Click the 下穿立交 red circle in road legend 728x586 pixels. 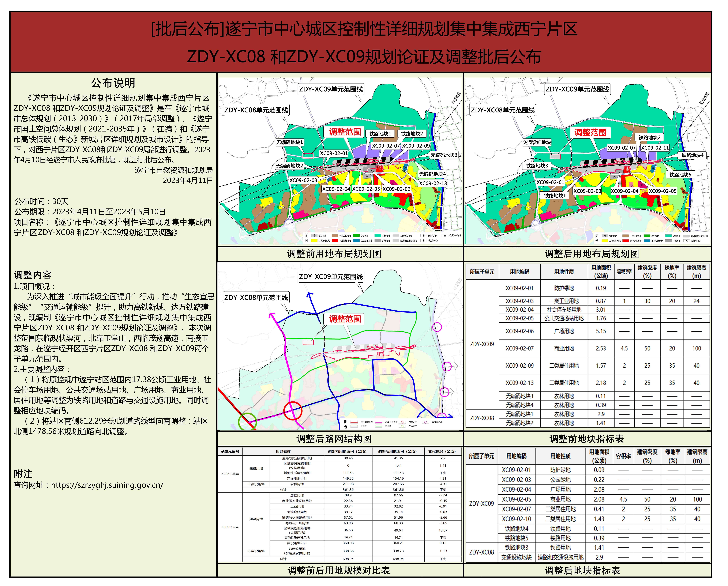402,422
